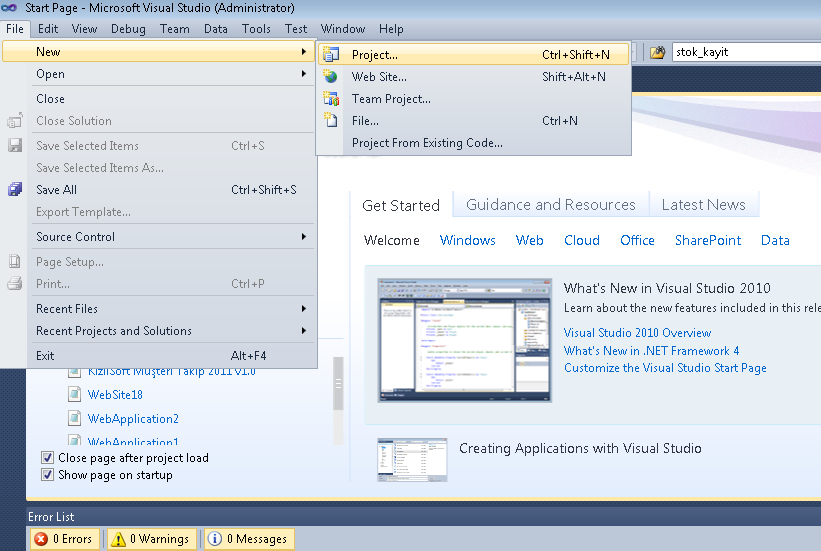Open Customize the Visual Studio Start Page
Viewport: 821px width, 551px height.
(665, 368)
